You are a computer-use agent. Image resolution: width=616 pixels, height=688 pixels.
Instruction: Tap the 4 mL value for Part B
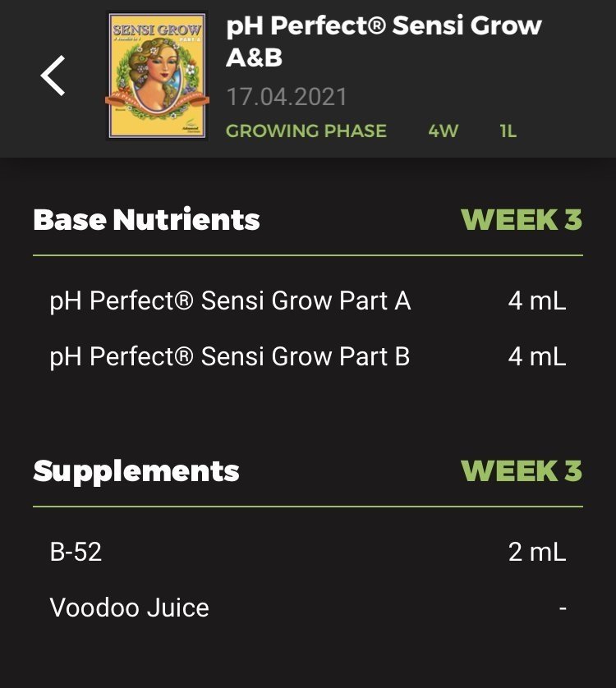(x=537, y=356)
